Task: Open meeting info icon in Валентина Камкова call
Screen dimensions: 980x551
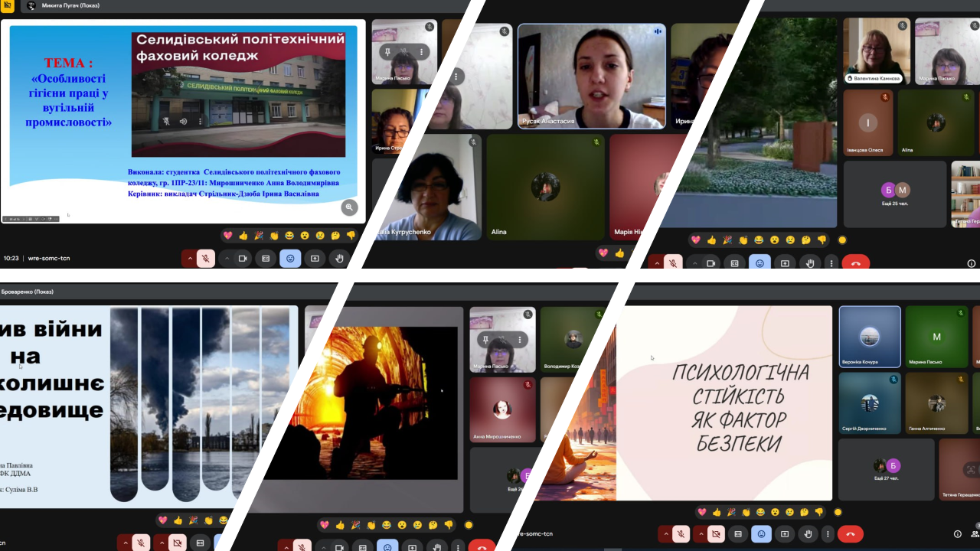Action: point(972,263)
